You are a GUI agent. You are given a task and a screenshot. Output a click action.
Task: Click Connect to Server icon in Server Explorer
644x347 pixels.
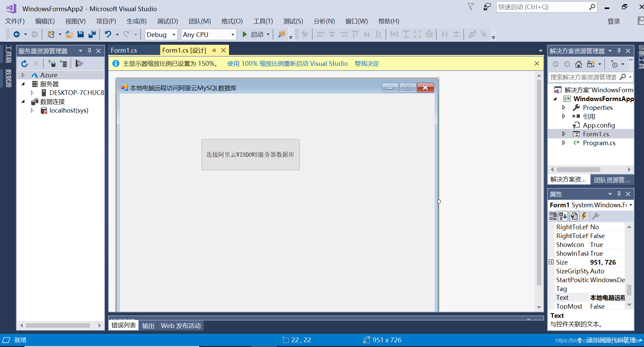(x=63, y=63)
